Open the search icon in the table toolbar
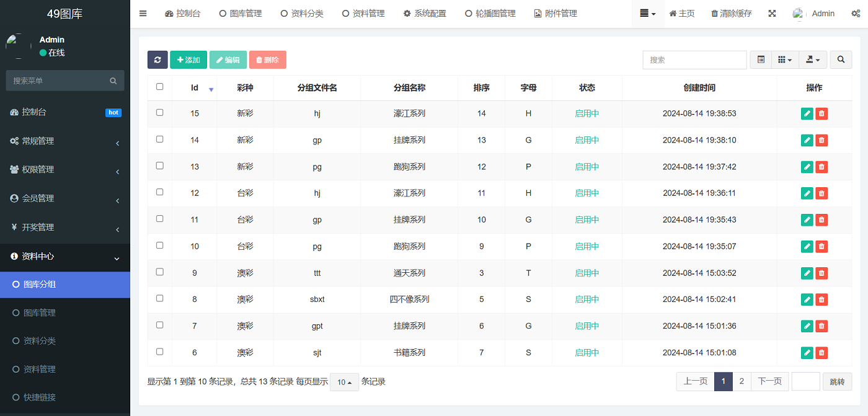The image size is (868, 416). coord(841,60)
